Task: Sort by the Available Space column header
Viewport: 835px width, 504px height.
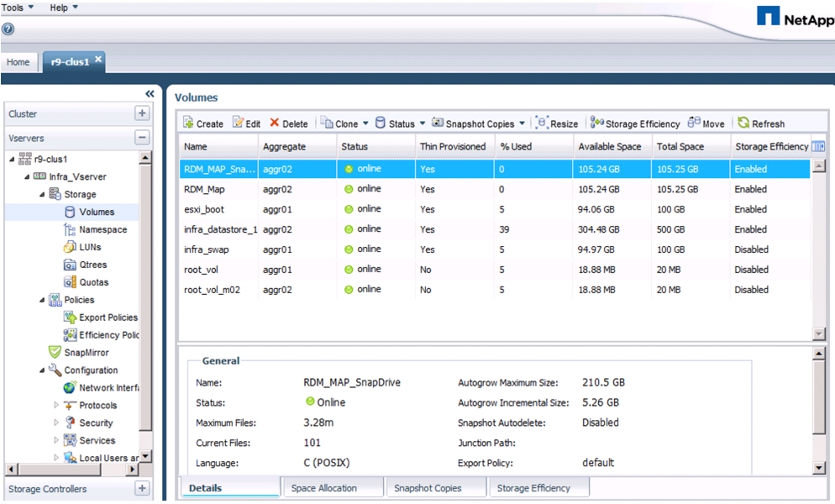Action: (612, 146)
